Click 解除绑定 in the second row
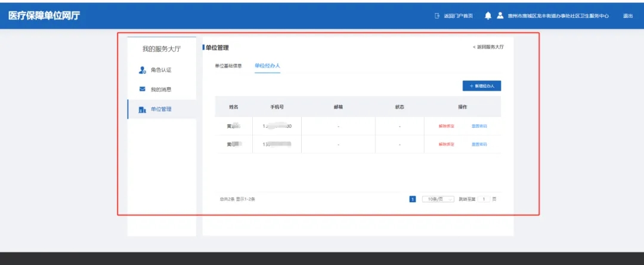Screen dimensions: 644x265 pos(447,144)
